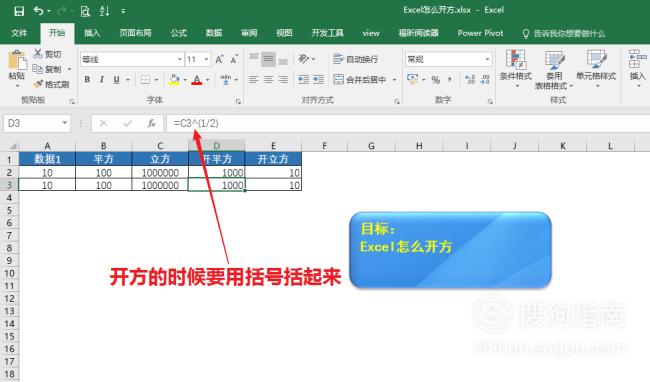Switch to the 插入 Insert tab

pyautogui.click(x=92, y=33)
